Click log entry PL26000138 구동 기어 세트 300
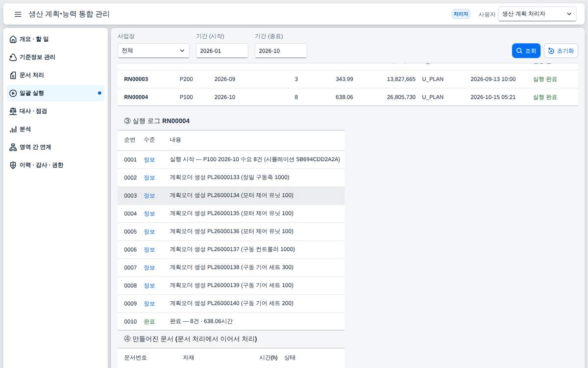 (231, 267)
